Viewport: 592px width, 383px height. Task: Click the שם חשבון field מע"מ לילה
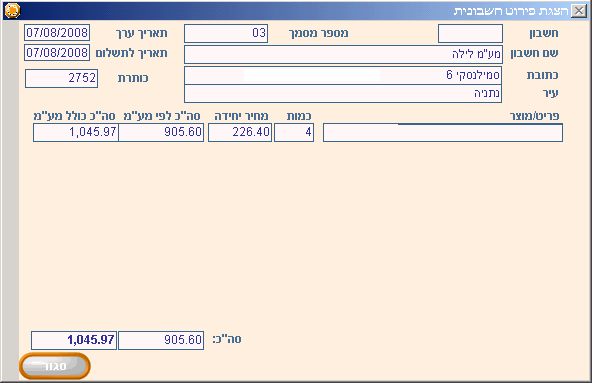point(343,55)
